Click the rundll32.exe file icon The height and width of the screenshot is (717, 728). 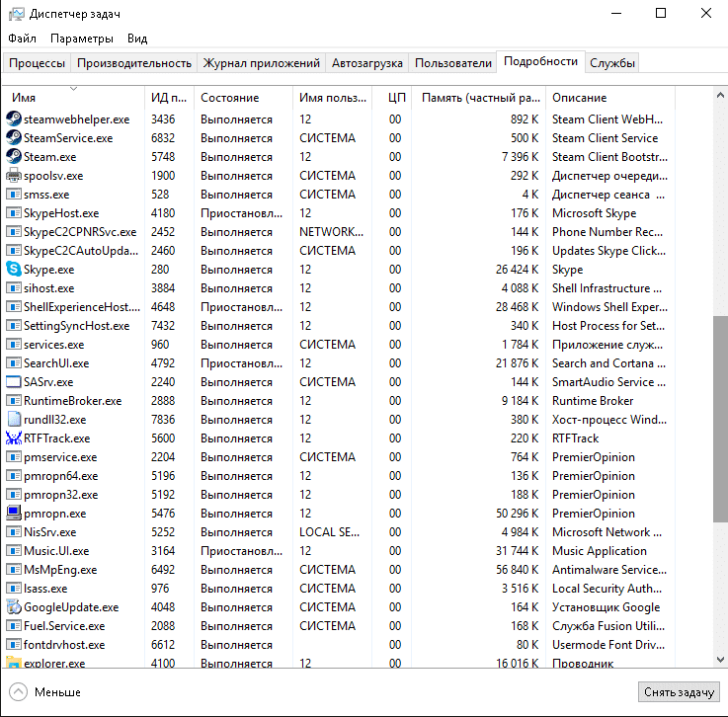(15, 419)
